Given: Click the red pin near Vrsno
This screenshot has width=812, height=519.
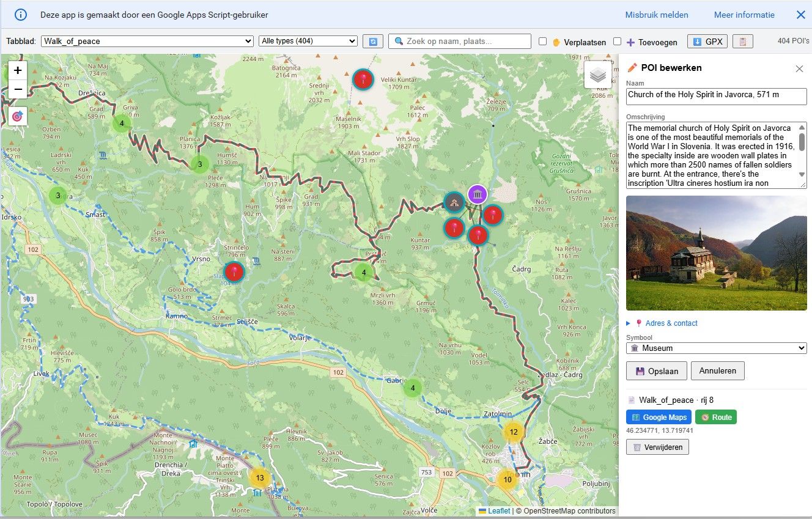Looking at the screenshot, I should pyautogui.click(x=234, y=273).
